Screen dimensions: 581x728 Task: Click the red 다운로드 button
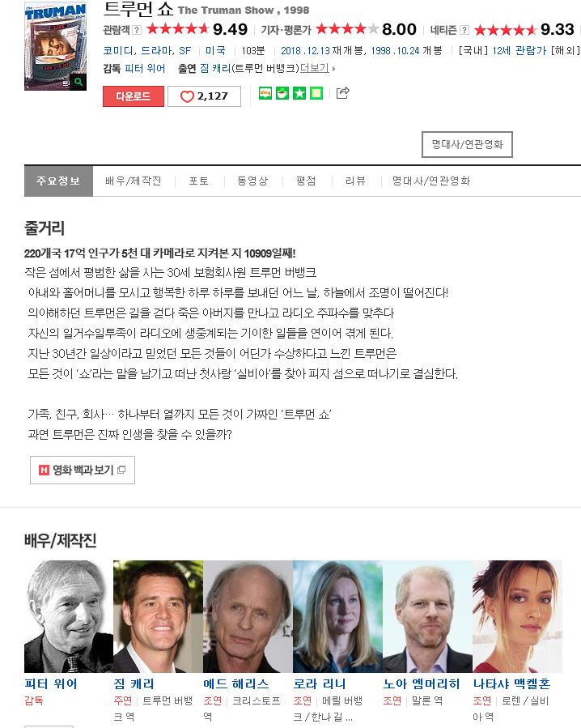point(134,96)
